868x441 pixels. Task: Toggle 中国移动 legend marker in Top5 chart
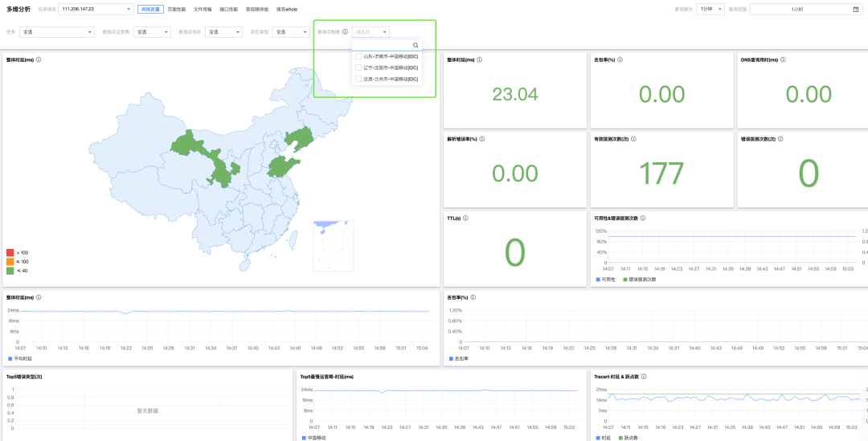click(304, 438)
